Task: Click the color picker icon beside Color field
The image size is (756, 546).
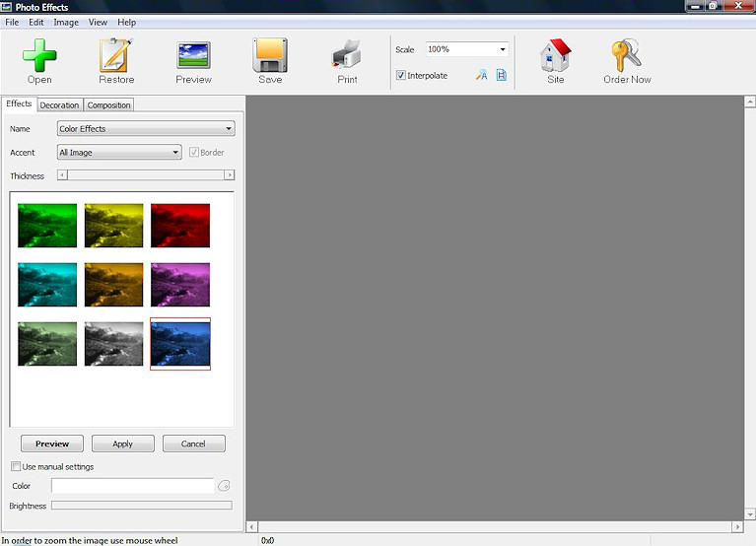Action: (x=224, y=486)
